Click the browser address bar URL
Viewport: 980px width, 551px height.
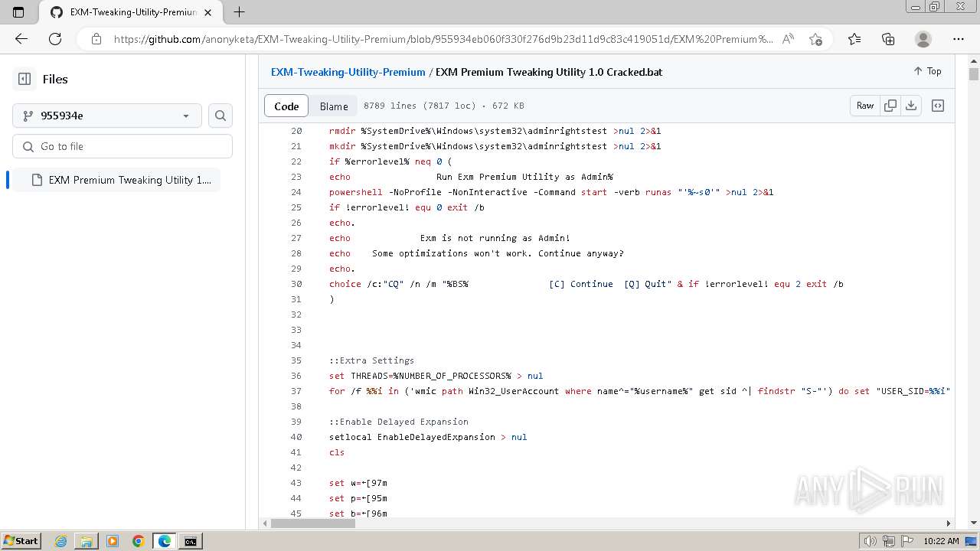click(x=443, y=39)
